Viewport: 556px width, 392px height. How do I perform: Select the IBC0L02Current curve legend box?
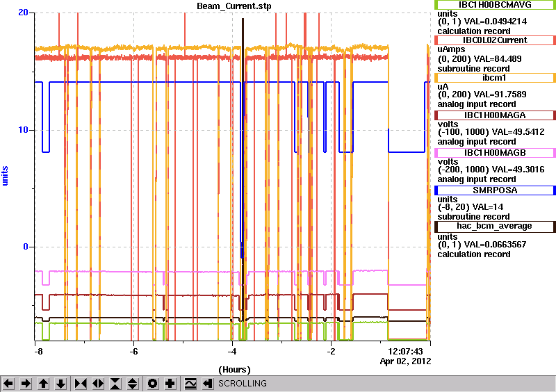495,40
